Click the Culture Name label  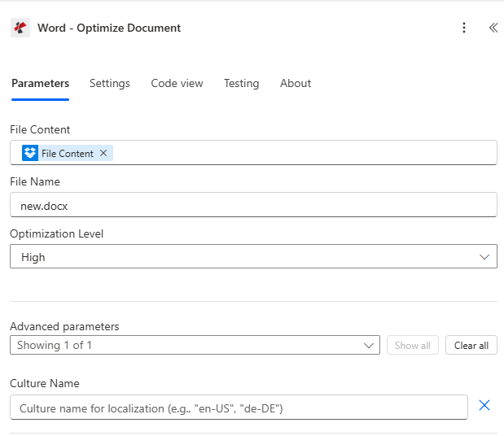44,383
